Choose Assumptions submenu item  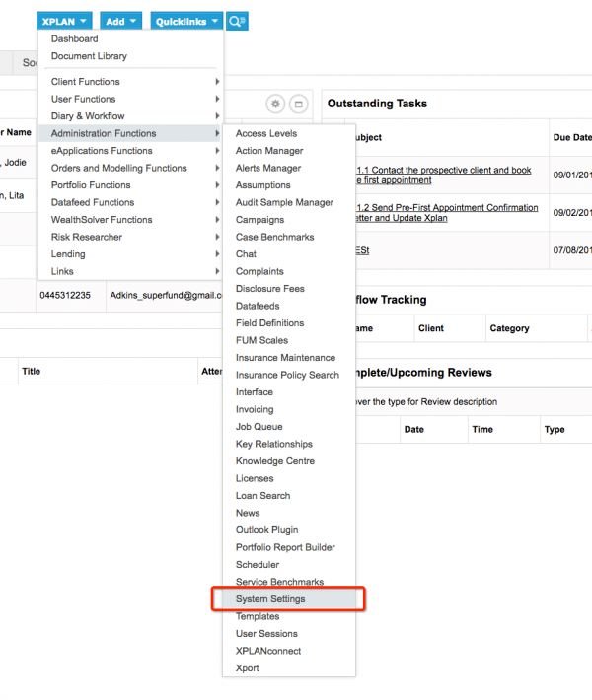pyautogui.click(x=262, y=185)
